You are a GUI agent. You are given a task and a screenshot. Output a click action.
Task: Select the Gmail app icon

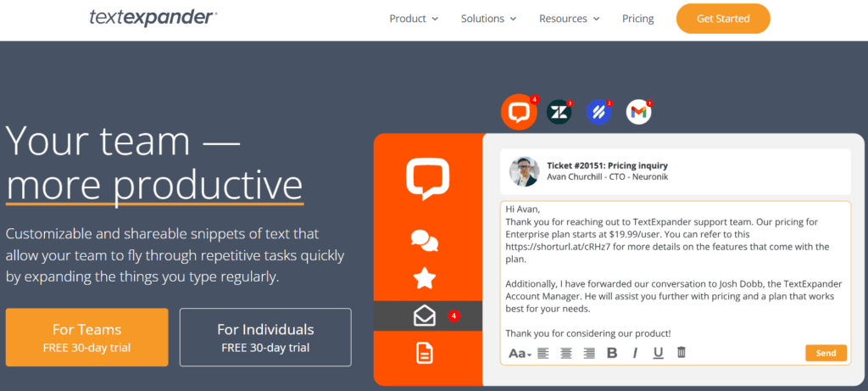[639, 113]
